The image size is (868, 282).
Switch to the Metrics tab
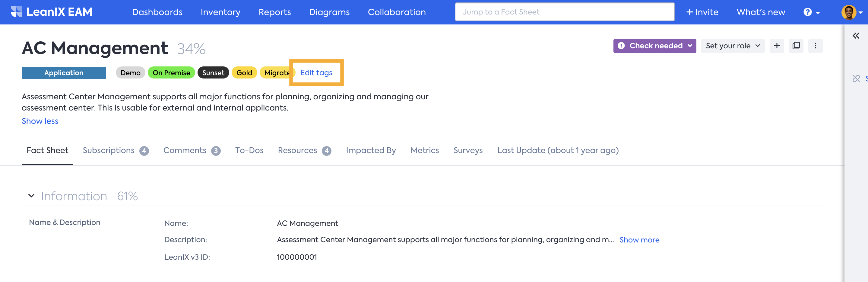pyautogui.click(x=425, y=150)
